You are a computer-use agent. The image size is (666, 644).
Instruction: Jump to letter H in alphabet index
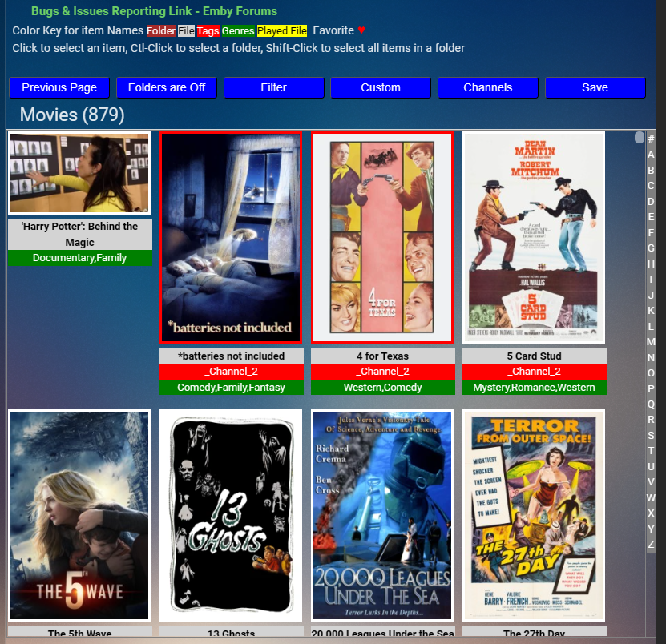651,264
